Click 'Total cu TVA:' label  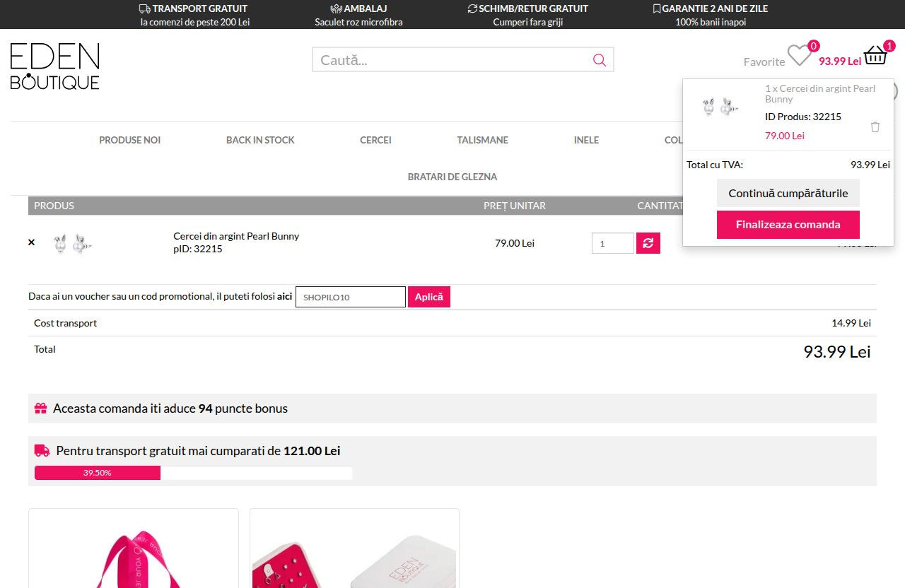[x=715, y=165]
